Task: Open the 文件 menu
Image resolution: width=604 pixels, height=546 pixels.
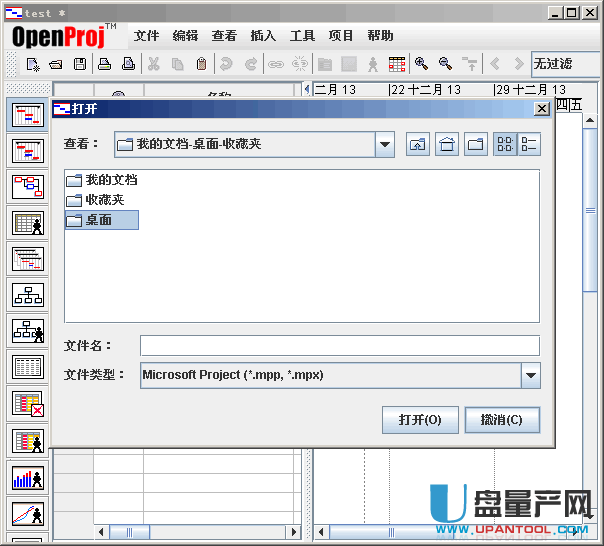Action: tap(147, 35)
